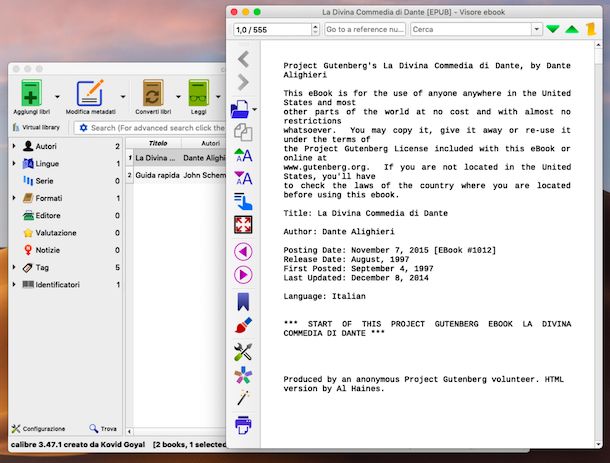Screen dimensions: 610x463
Task: Go to next page magenta arrow
Action: pos(243,275)
